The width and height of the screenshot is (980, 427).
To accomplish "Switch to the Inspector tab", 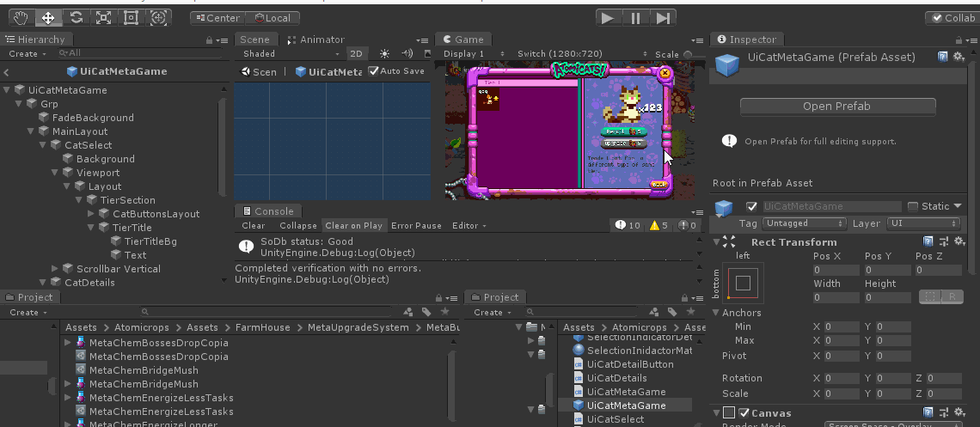I will 747,40.
